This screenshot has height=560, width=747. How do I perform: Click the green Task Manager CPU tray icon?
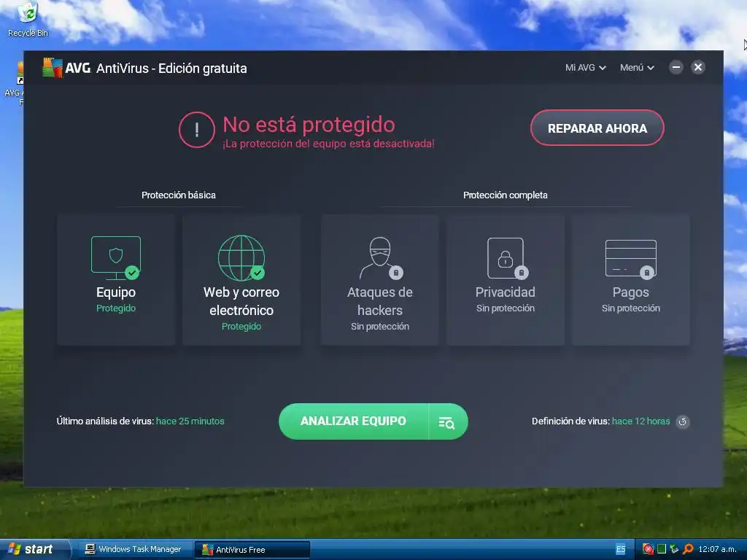[661, 549]
